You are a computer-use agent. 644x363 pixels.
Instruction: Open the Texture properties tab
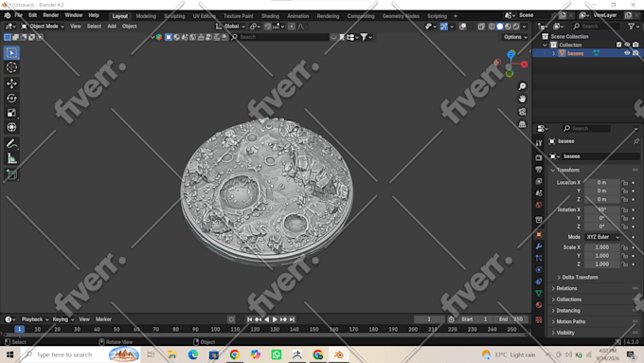pyautogui.click(x=539, y=319)
